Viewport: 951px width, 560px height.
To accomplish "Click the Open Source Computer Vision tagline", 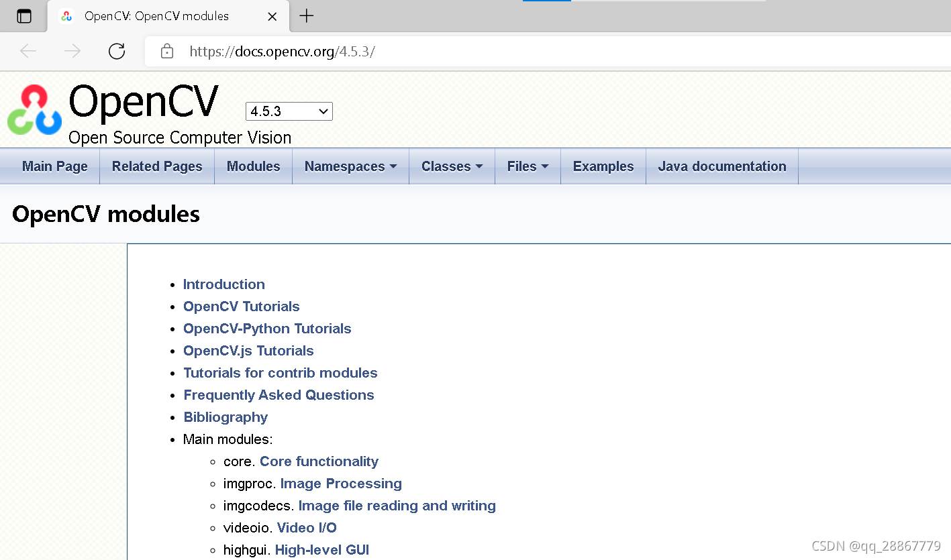I will 180,137.
